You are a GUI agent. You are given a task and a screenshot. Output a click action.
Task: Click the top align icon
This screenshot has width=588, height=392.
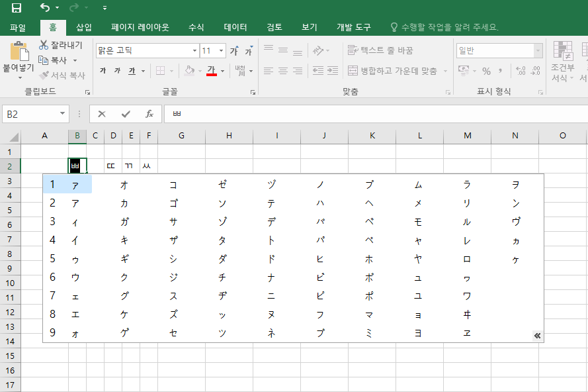click(269, 50)
